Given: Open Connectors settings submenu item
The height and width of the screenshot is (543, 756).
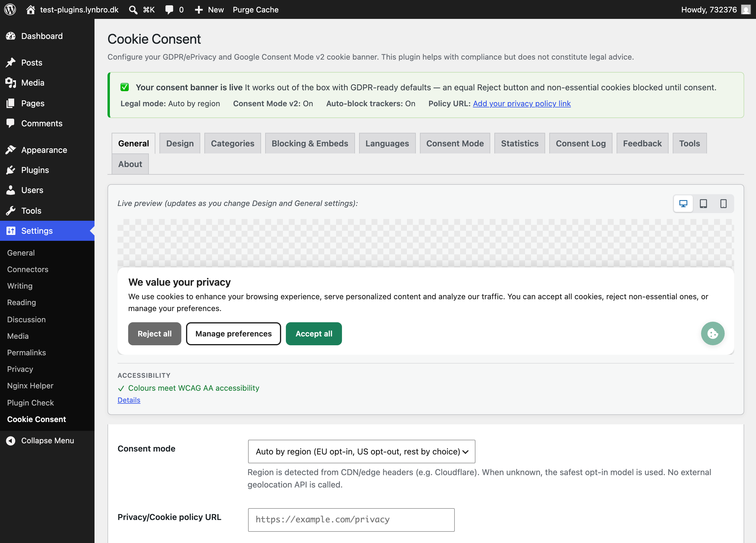Looking at the screenshot, I should click(28, 269).
